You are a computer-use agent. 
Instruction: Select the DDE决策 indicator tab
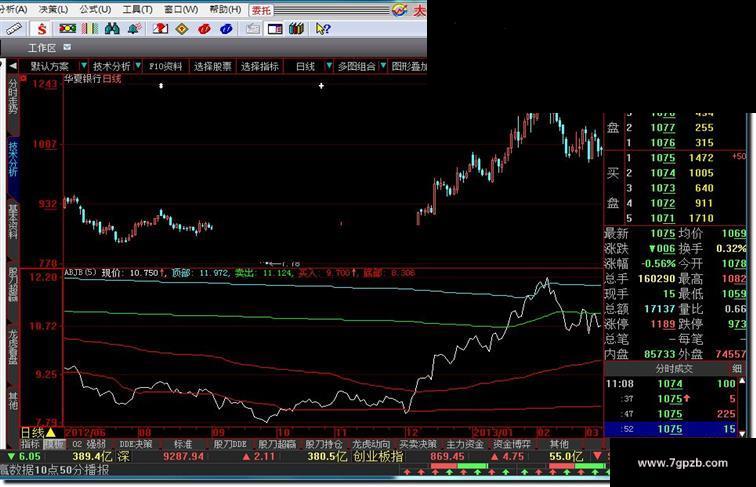point(135,444)
